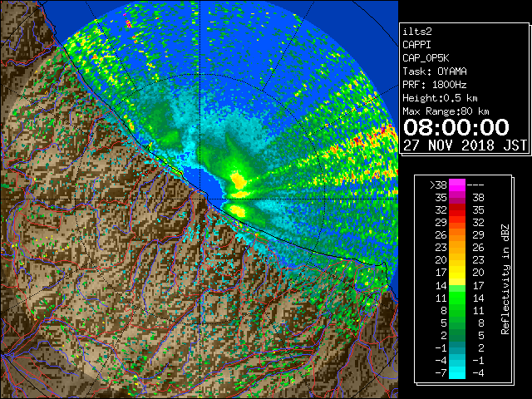Click the "ilts2" label
The height and width of the screenshot is (399, 532).
417,32
